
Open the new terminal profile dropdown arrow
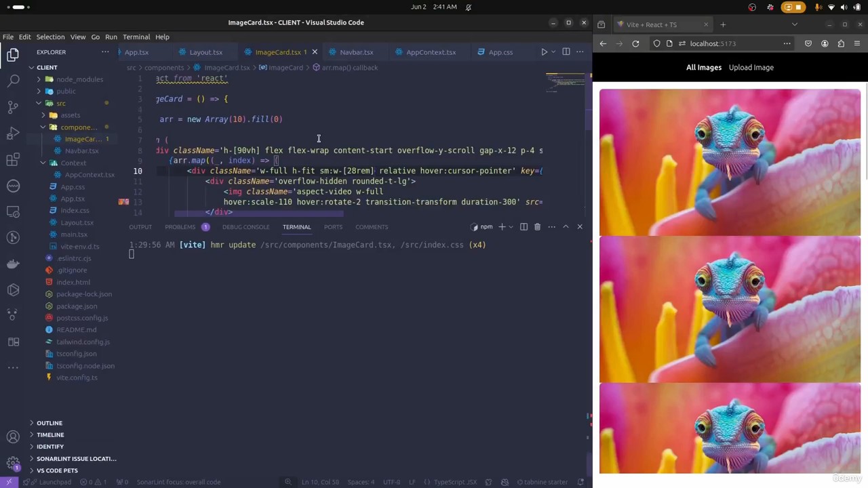pyautogui.click(x=511, y=227)
